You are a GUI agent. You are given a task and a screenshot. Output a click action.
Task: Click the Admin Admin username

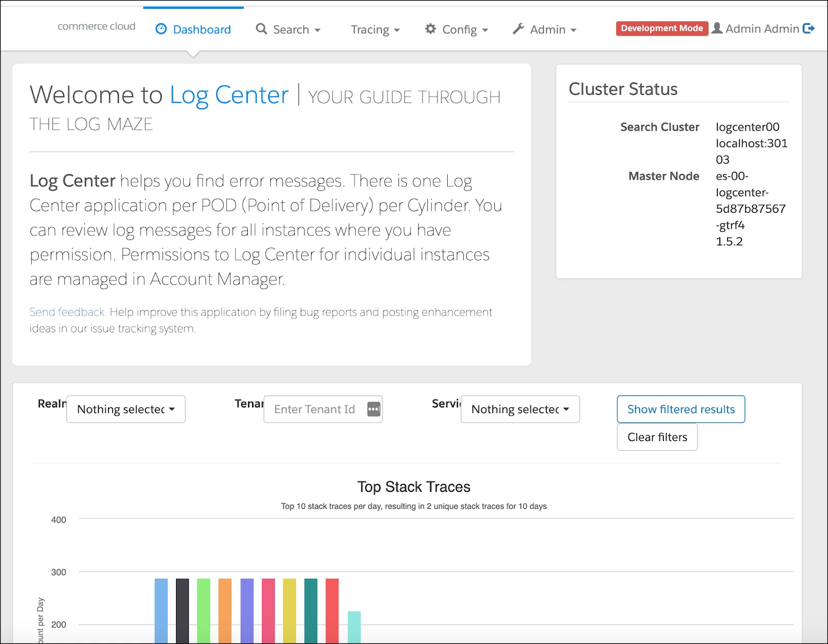pos(762,28)
